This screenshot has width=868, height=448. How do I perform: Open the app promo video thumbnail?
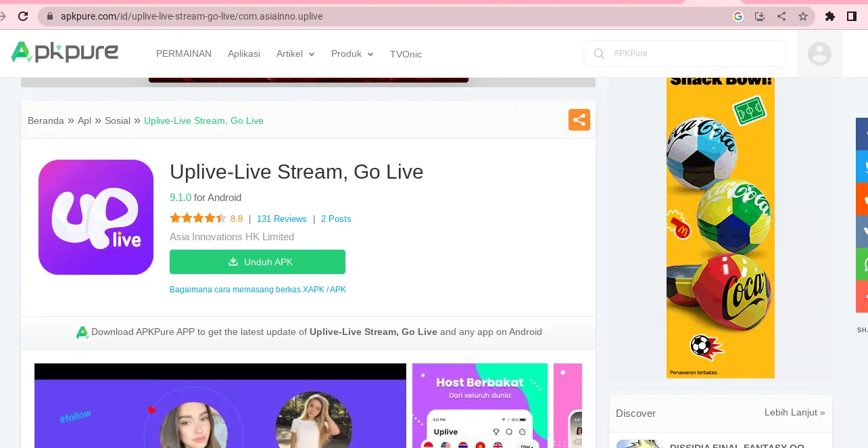click(220, 405)
